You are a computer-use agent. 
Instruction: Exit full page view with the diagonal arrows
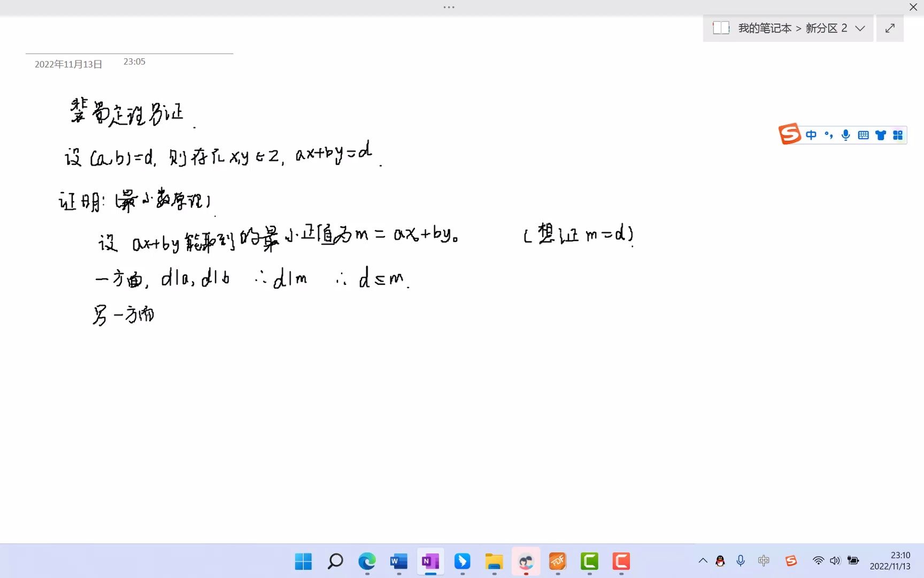tap(890, 28)
